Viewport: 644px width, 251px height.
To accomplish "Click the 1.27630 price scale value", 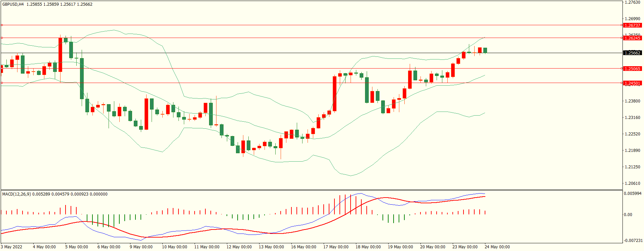I will tap(632, 2).
